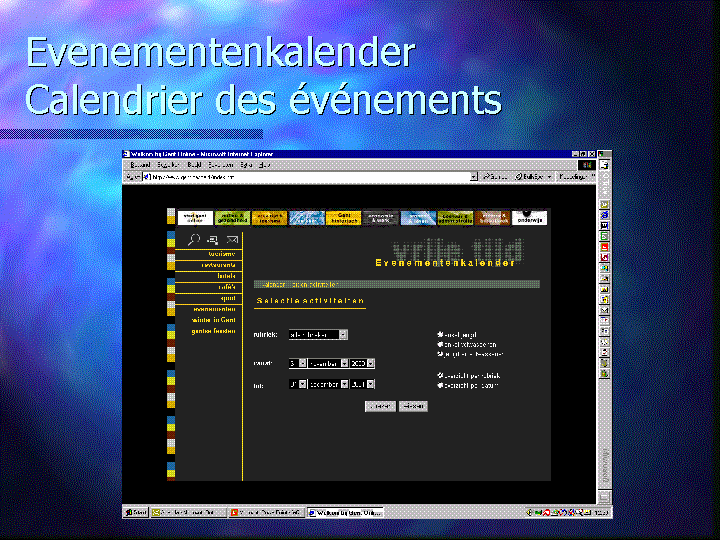Viewport: 720px width, 540px height.
Task: Open the Bestand menu in Internet Explorer
Action: click(x=140, y=164)
